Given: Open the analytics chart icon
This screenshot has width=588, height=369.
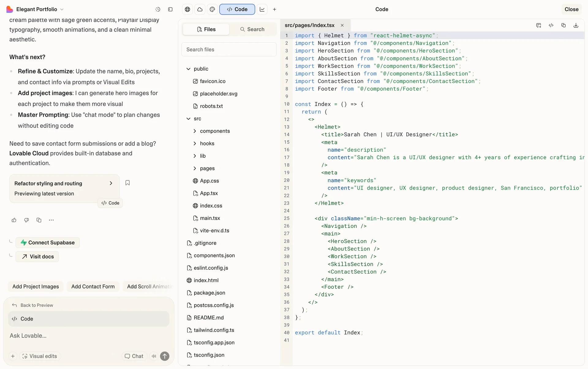Looking at the screenshot, I should [x=262, y=9].
